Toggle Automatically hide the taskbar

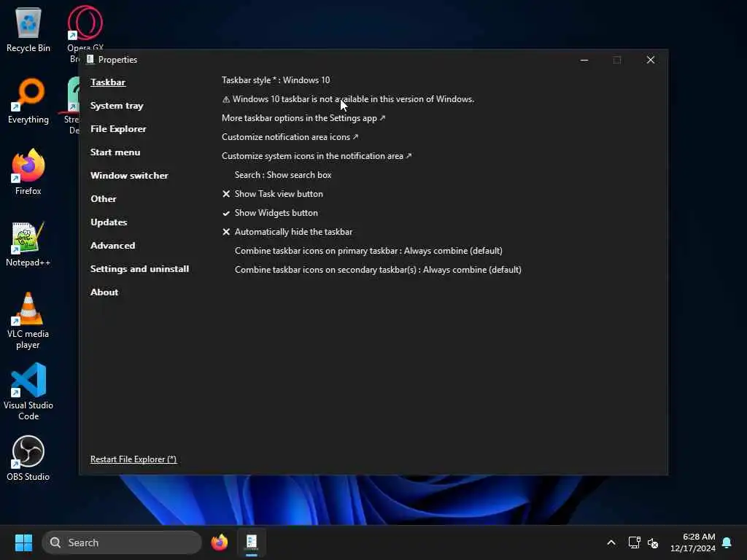coord(287,232)
